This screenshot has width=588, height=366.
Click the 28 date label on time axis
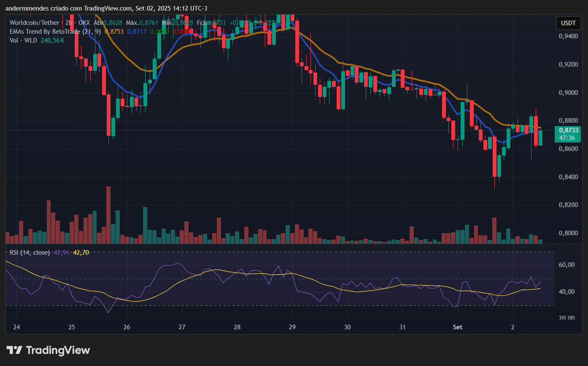tap(237, 327)
